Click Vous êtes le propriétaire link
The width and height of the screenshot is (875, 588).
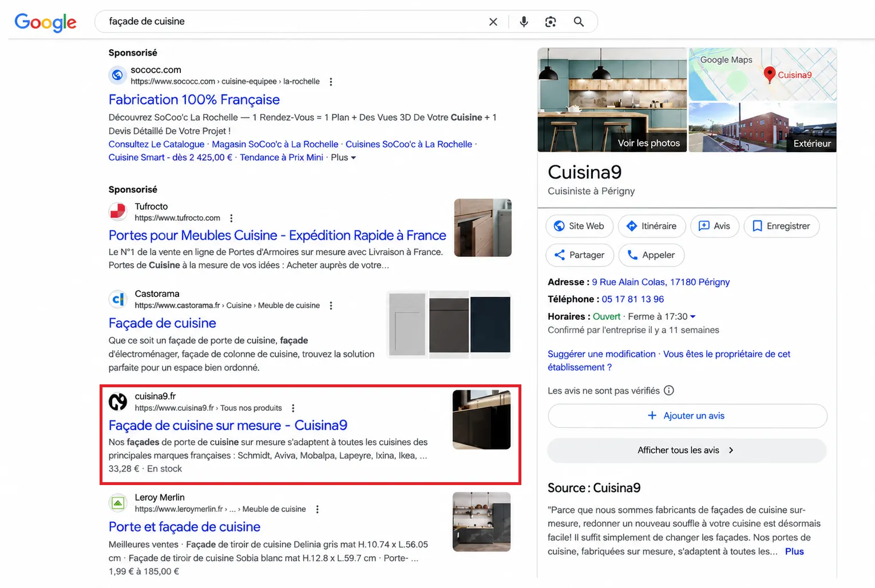[x=669, y=360]
